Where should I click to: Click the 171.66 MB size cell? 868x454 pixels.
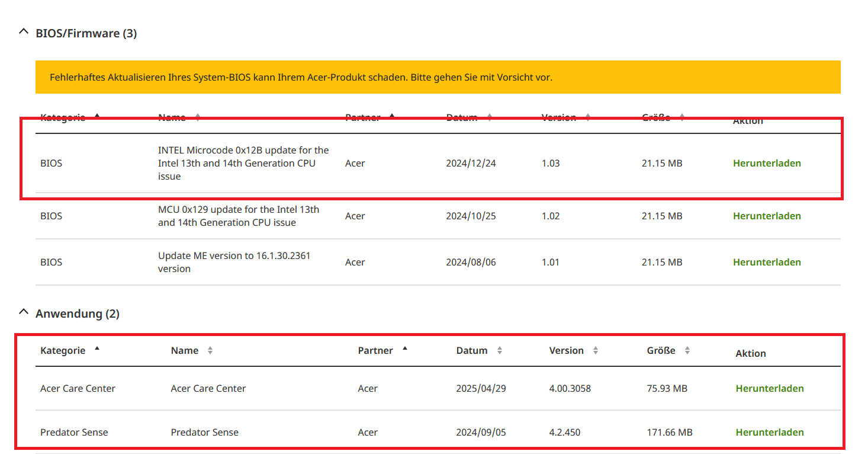670,432
